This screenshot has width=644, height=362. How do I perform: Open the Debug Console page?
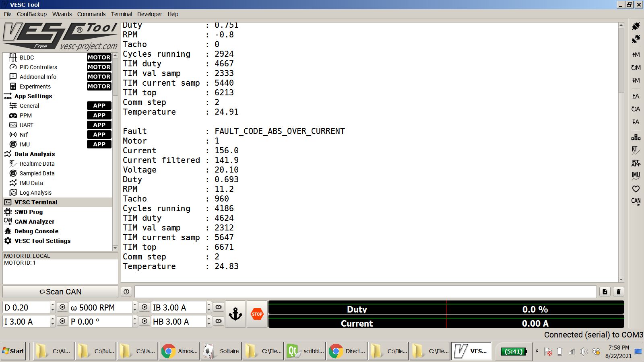(x=58, y=231)
